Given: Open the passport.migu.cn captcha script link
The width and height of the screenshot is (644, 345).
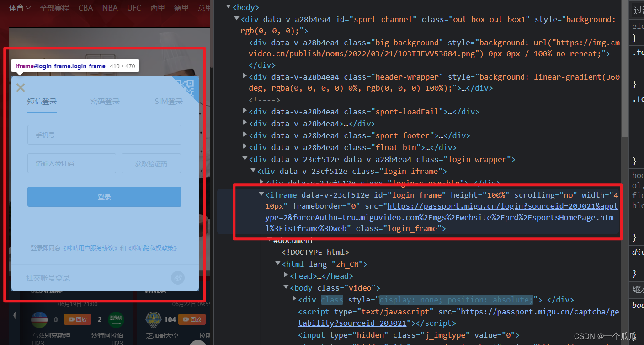Looking at the screenshot, I should pyautogui.click(x=458, y=317).
